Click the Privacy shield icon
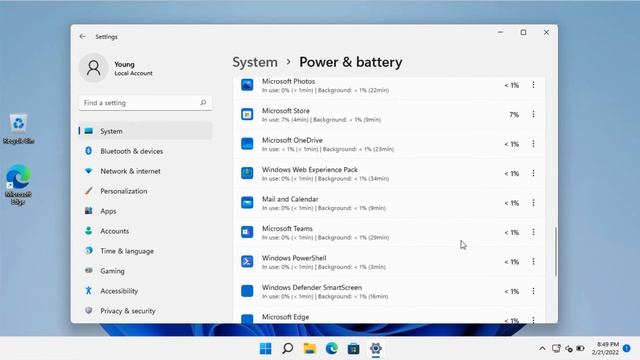Viewport: 640px width, 360px height. (89, 311)
